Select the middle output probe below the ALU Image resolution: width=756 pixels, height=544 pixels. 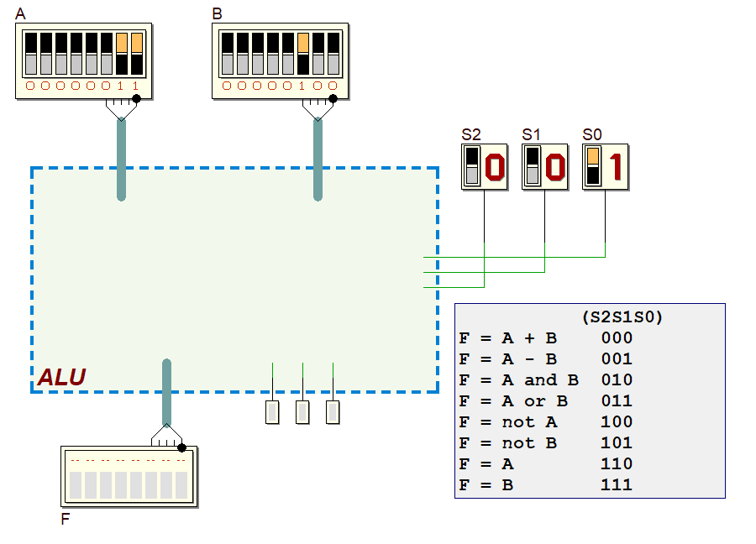coord(302,412)
